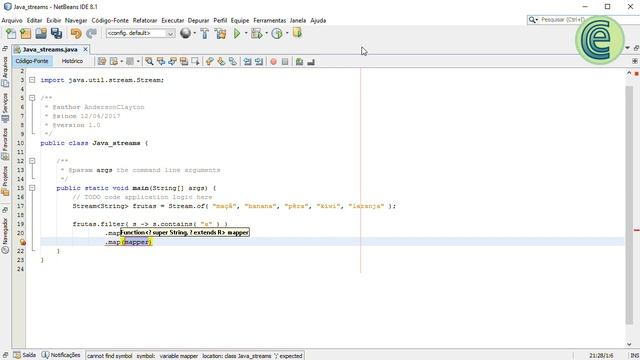Open the Serviços side panel

5,108
